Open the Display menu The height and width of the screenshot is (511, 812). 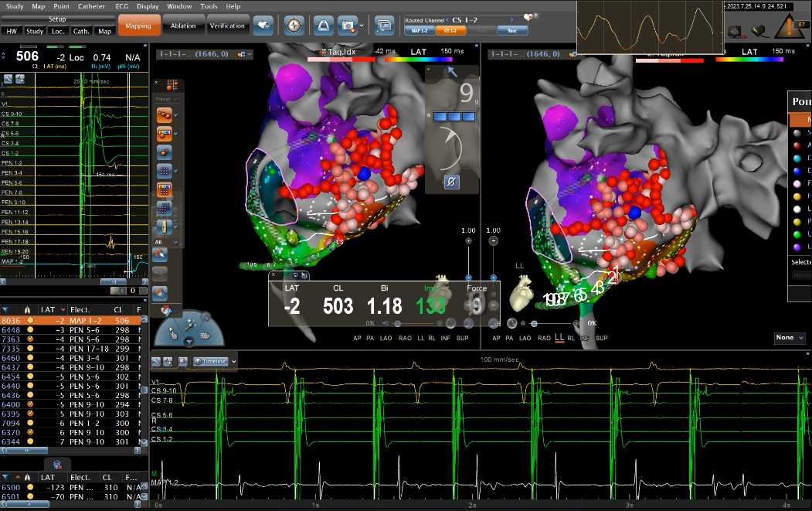148,6
